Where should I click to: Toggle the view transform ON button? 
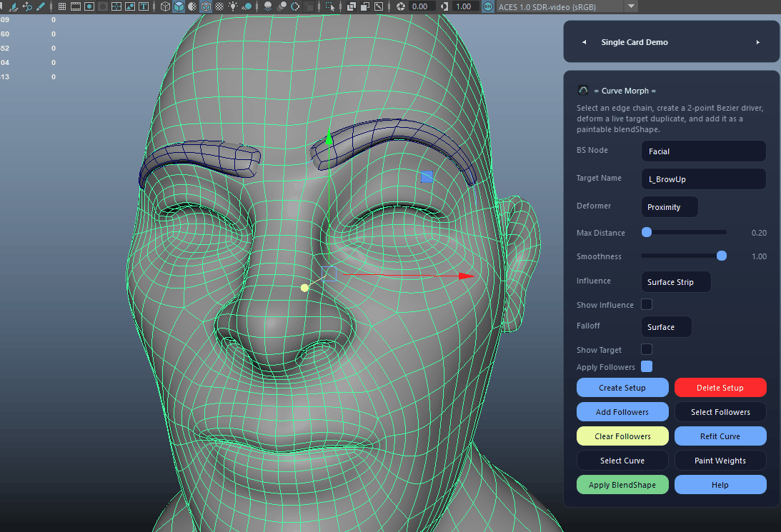click(487, 7)
